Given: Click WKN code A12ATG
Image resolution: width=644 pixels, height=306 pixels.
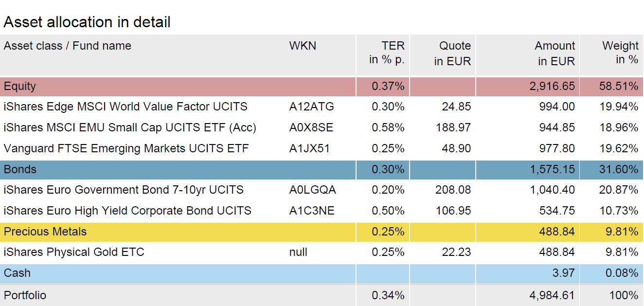Looking at the screenshot, I should (311, 107).
